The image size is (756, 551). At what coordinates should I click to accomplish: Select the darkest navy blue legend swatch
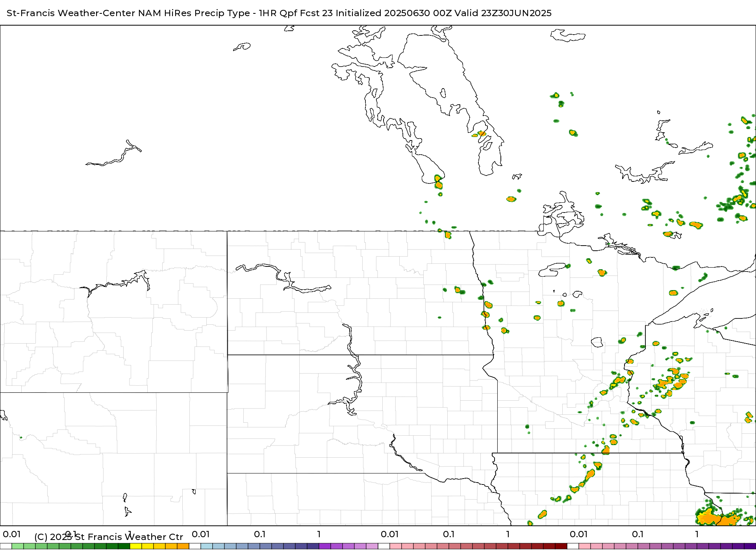click(313, 546)
